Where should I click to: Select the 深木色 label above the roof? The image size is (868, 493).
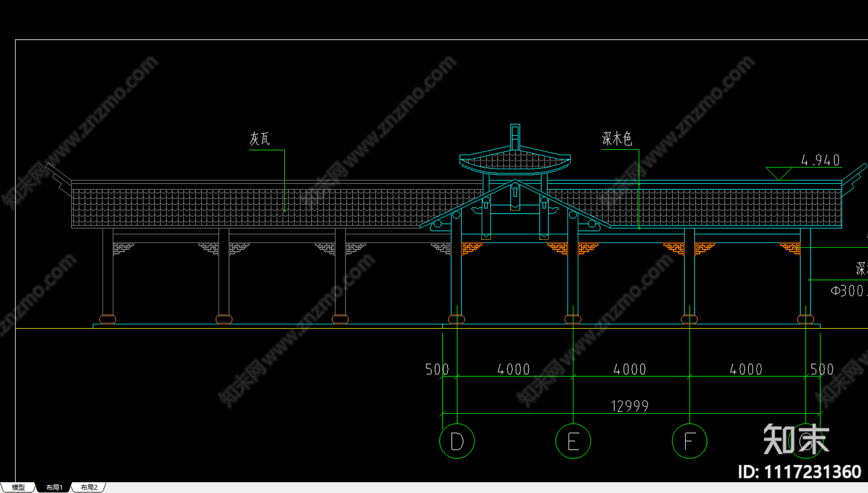pos(617,139)
